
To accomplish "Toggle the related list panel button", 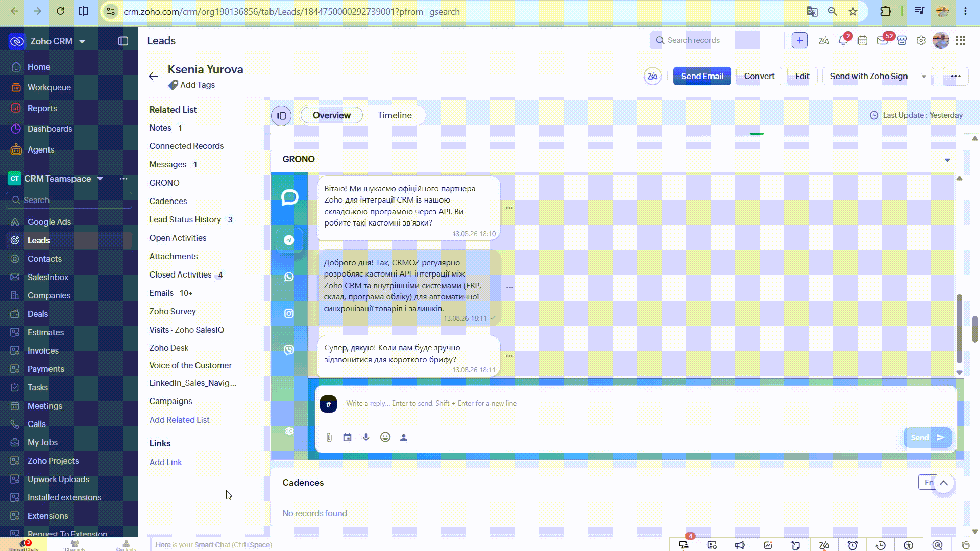I will tap(281, 116).
